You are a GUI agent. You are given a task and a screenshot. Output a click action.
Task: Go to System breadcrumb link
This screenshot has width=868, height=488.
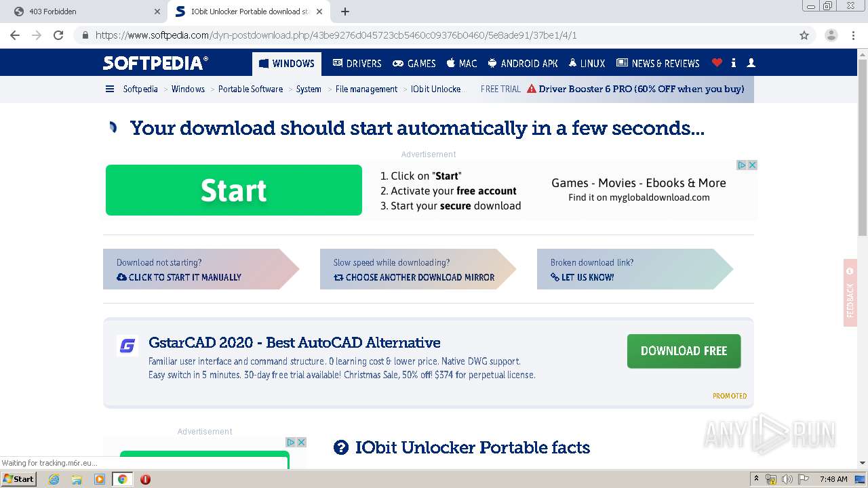point(309,89)
